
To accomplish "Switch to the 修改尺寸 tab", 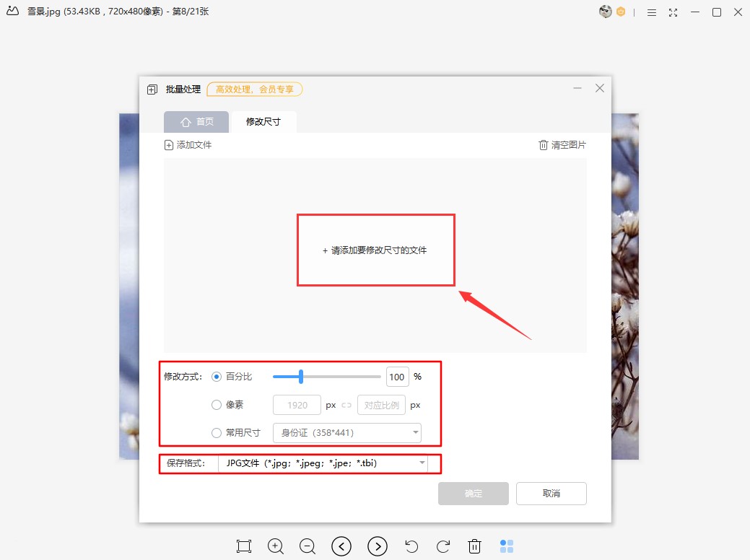I will coord(263,122).
